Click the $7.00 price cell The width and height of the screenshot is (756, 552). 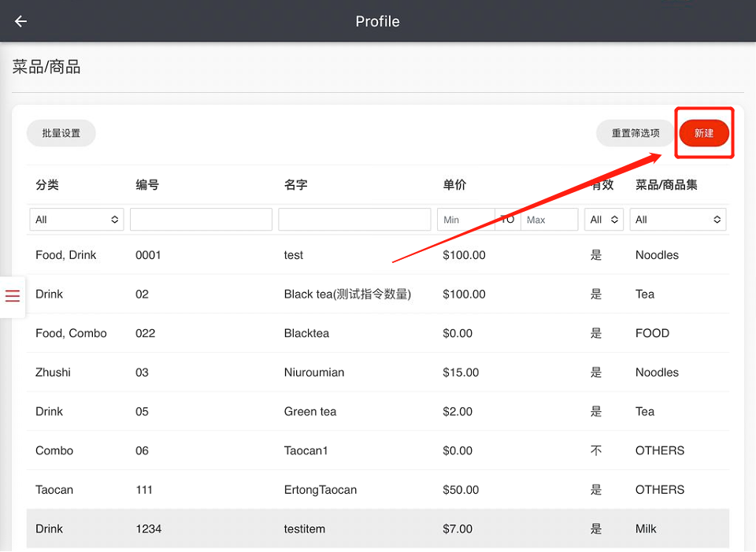point(458,529)
